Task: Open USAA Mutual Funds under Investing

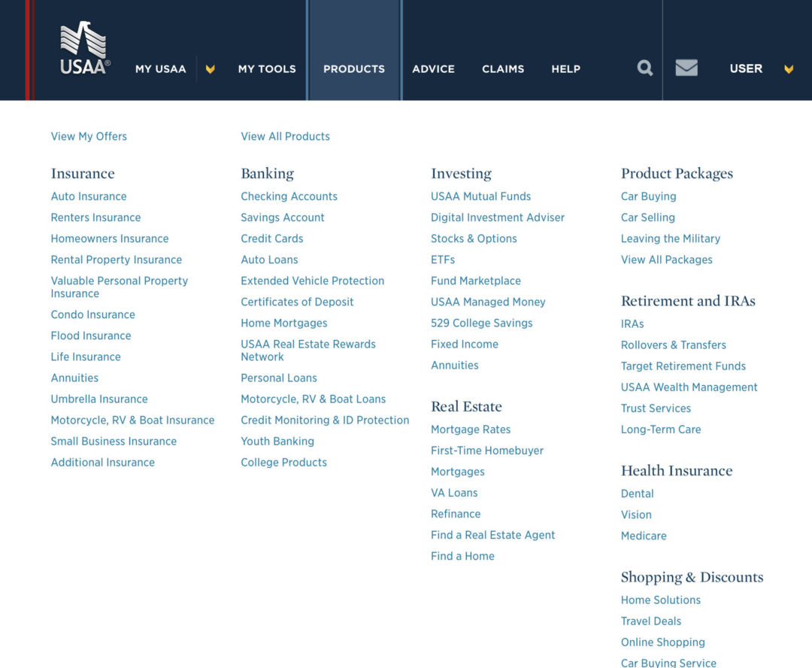Action: [480, 196]
